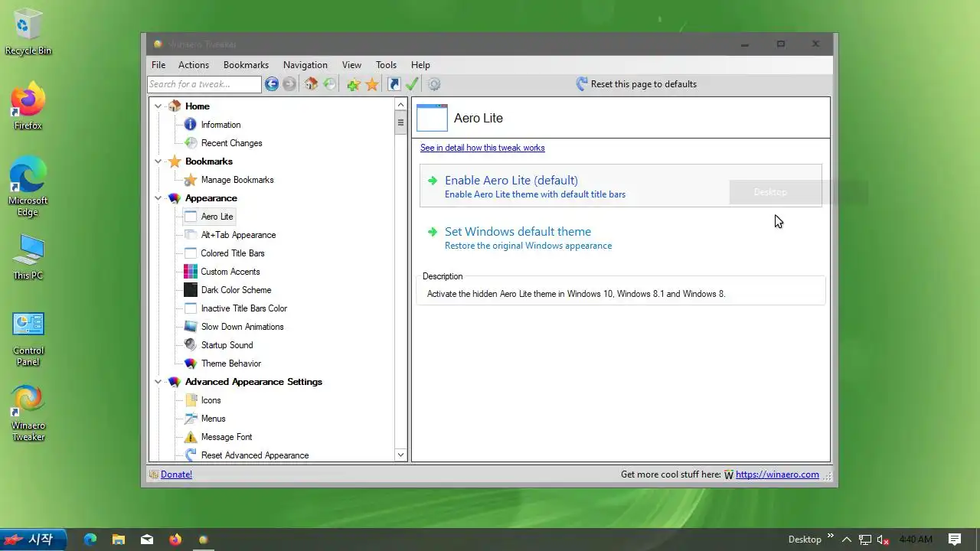Open the Help menu
Screen dimensions: 980x551
click(420, 65)
